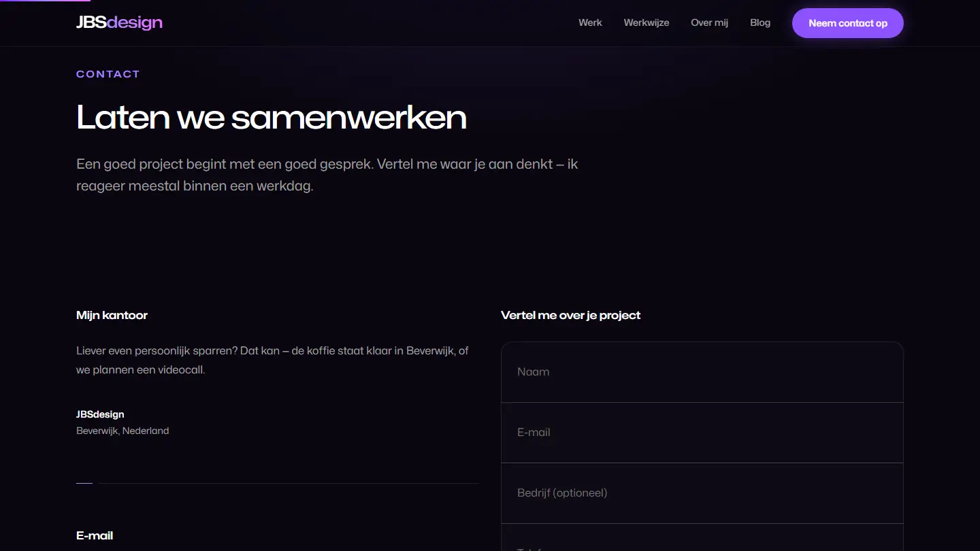
Task: Visit the Blog section
Action: coord(760,22)
